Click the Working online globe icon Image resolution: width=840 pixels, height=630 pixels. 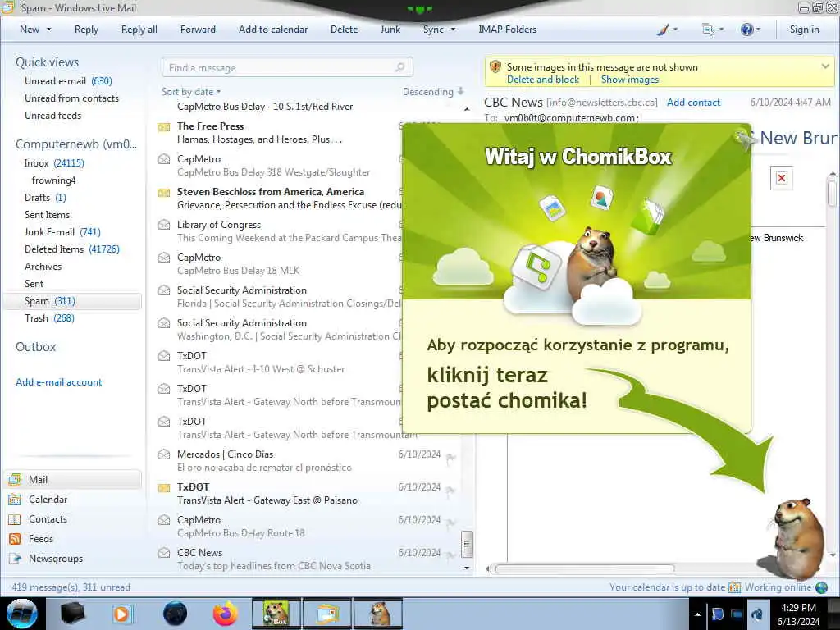(821, 587)
